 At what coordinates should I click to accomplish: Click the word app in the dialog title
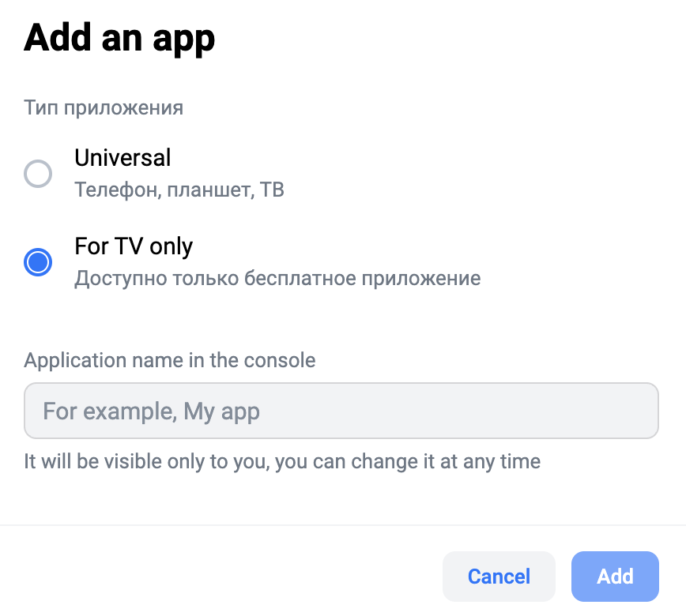pos(185,38)
